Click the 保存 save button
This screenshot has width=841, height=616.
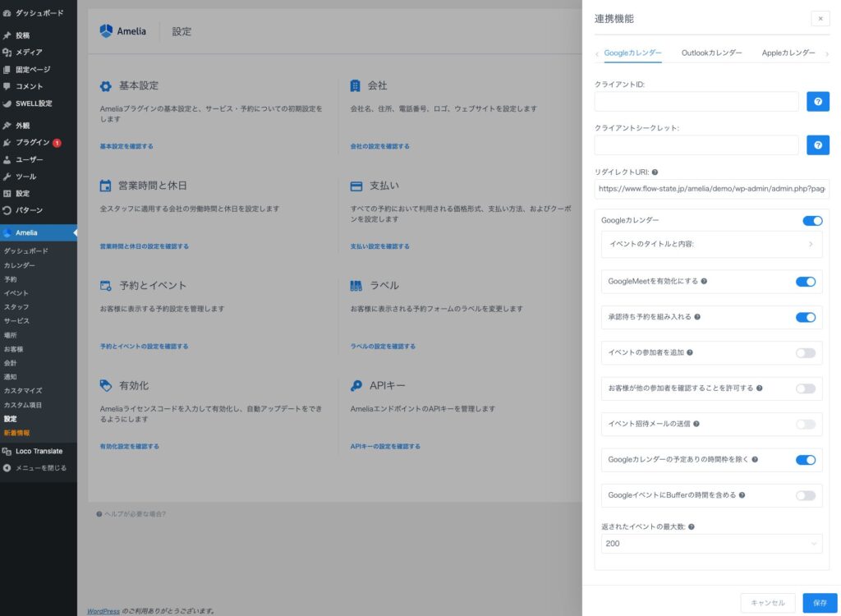[820, 603]
